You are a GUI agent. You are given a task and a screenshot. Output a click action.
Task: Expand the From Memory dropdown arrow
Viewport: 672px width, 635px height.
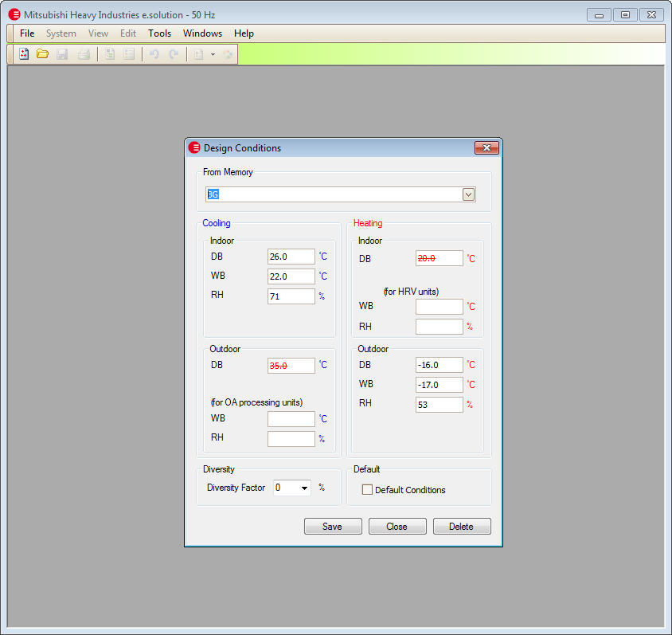468,194
